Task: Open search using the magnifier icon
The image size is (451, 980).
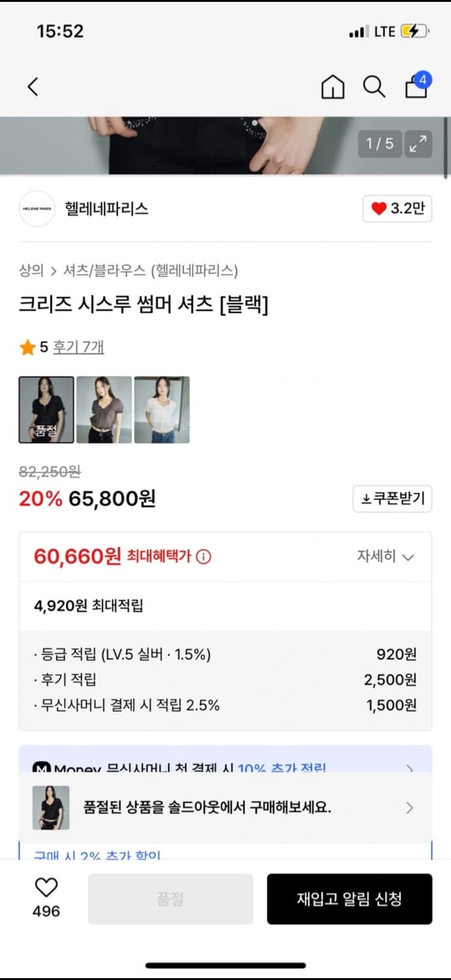Action: point(373,86)
